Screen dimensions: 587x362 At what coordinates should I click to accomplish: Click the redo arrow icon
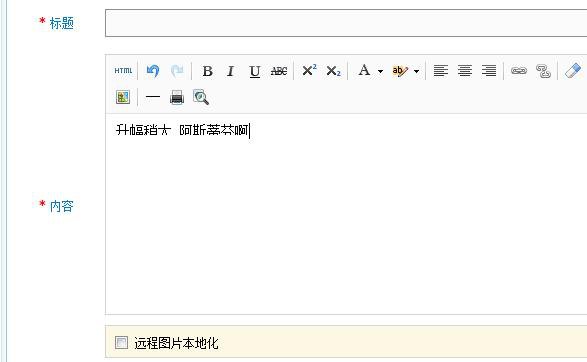(177, 70)
